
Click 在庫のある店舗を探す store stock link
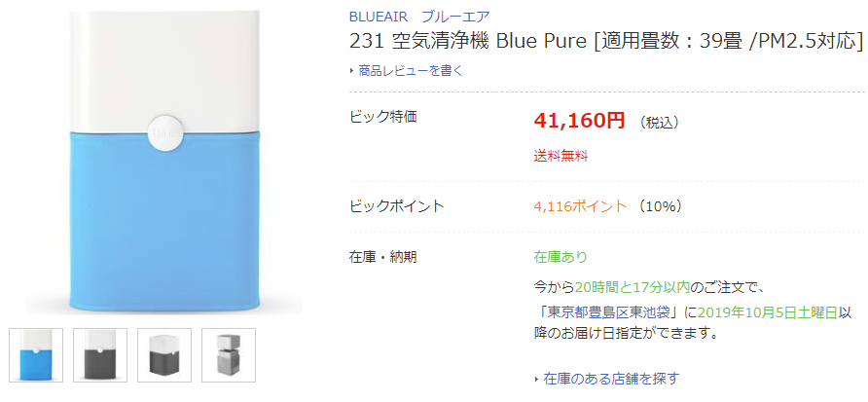(611, 379)
